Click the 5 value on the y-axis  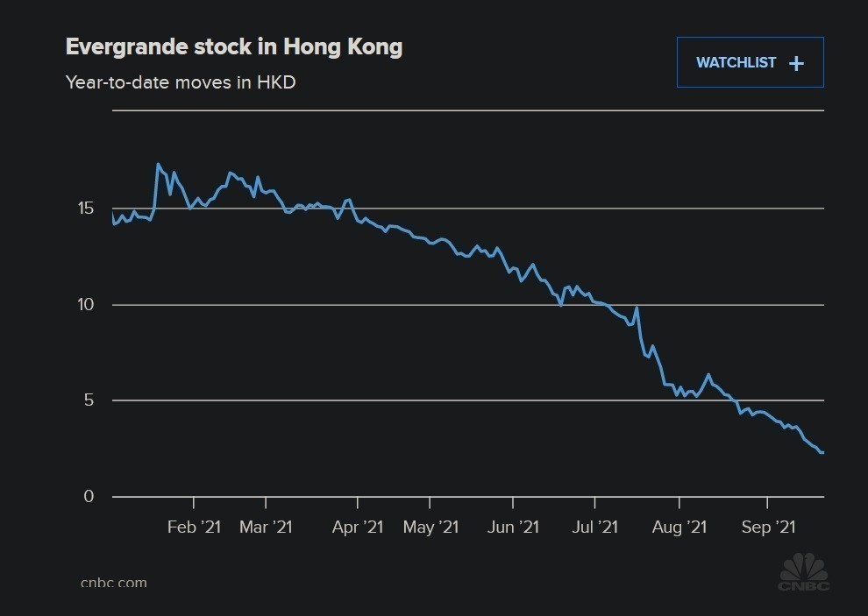coord(89,400)
